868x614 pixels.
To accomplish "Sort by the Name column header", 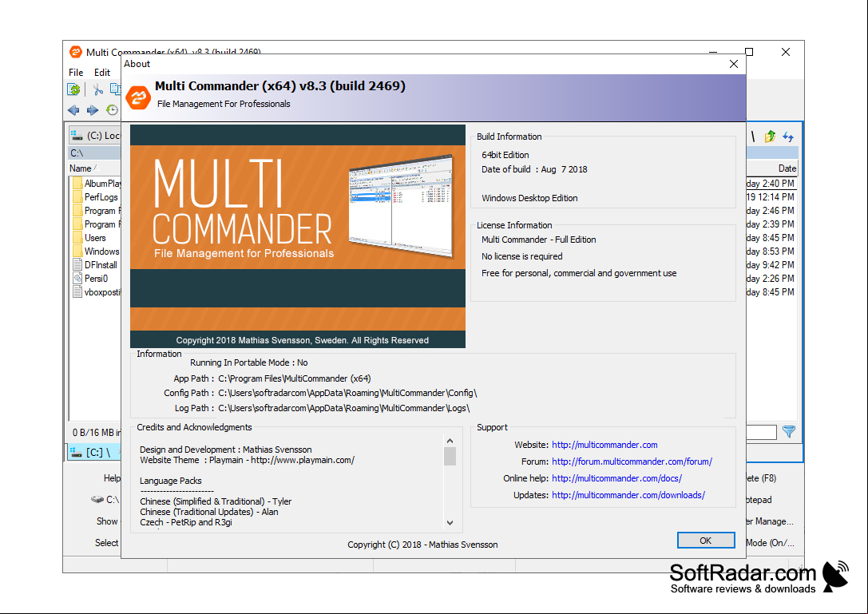I will [95, 168].
